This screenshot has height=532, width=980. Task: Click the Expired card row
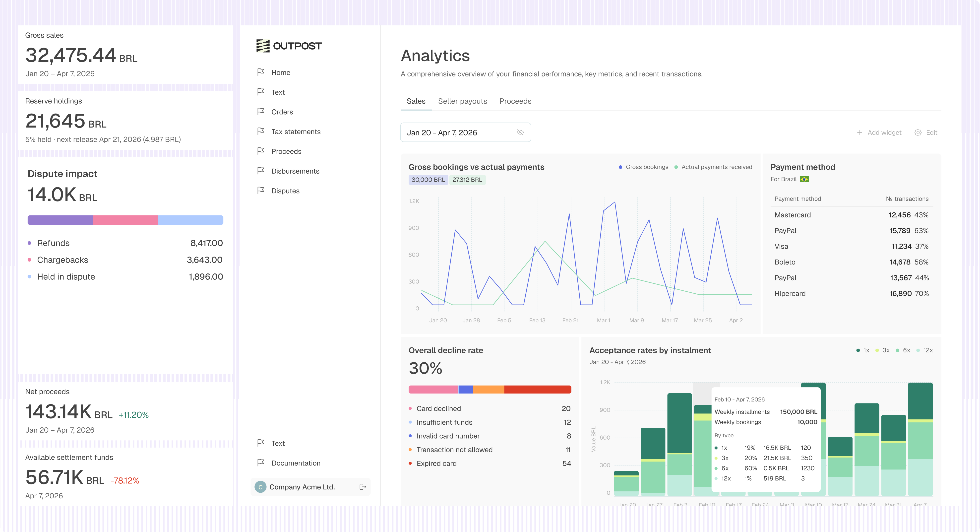pyautogui.click(x=490, y=464)
